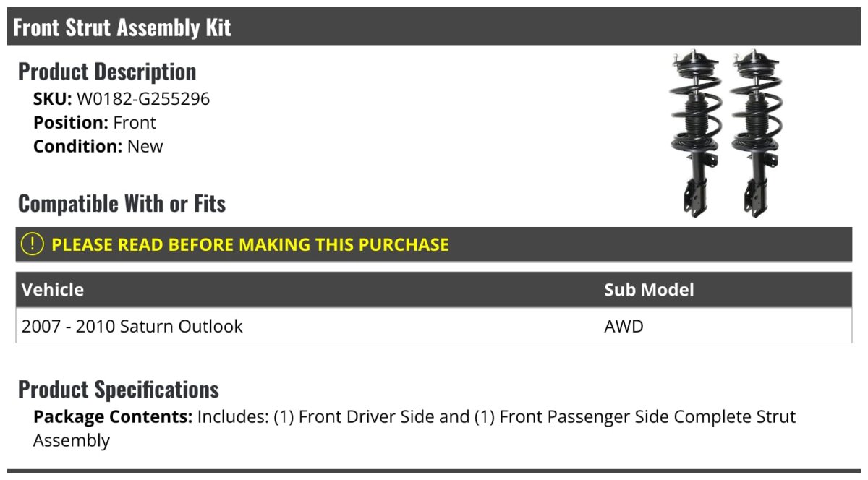Click the Please Read Before Purchase banner text
Screen dimensions: 868x480
coord(250,244)
